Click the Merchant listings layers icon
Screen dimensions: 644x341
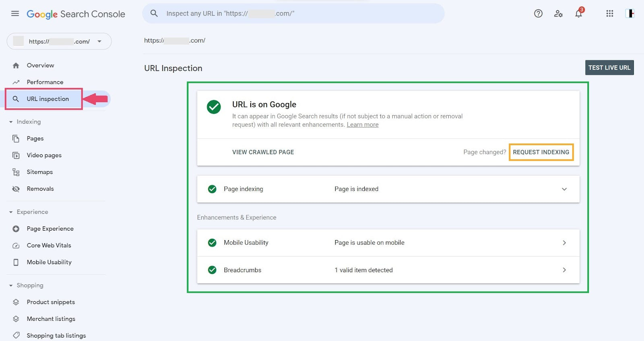pyautogui.click(x=16, y=319)
